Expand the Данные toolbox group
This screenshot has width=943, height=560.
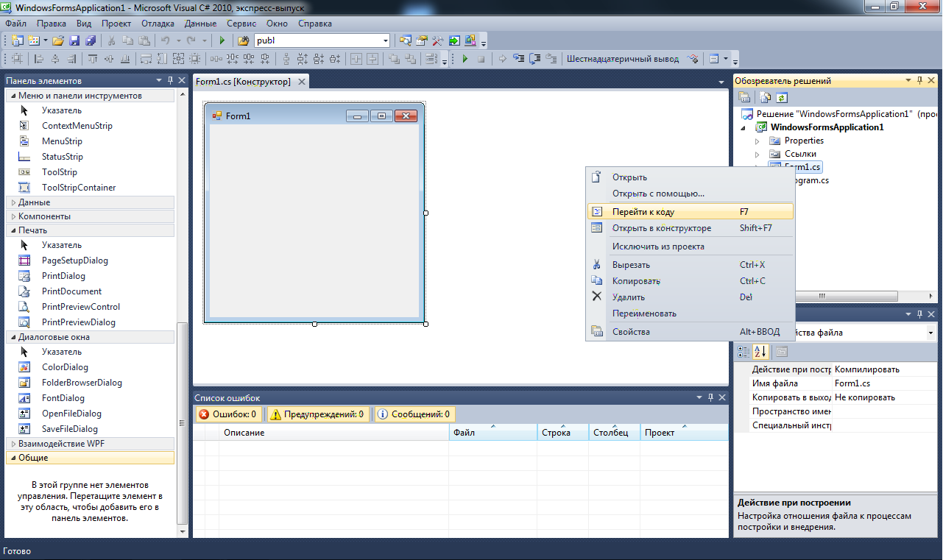tap(91, 202)
